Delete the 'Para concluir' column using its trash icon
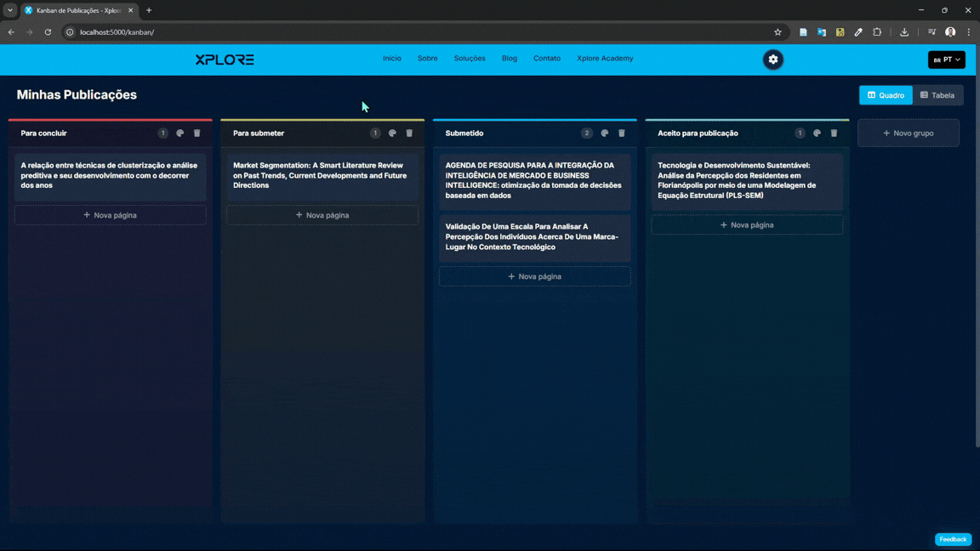 coord(197,133)
